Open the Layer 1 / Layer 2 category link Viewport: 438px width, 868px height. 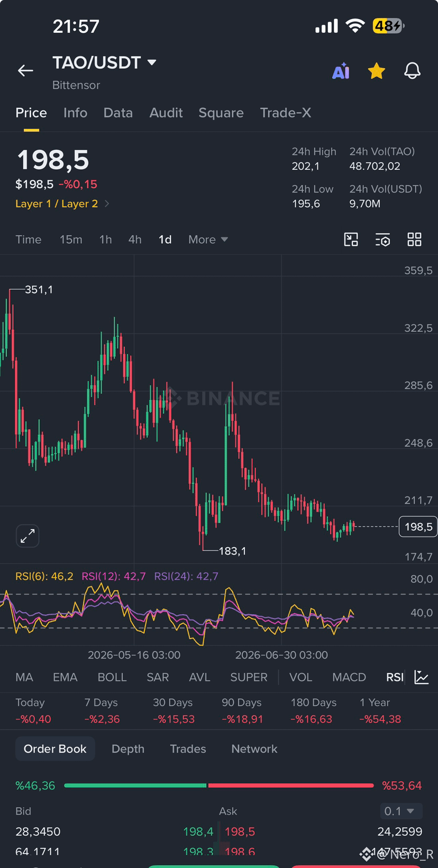pos(62,204)
